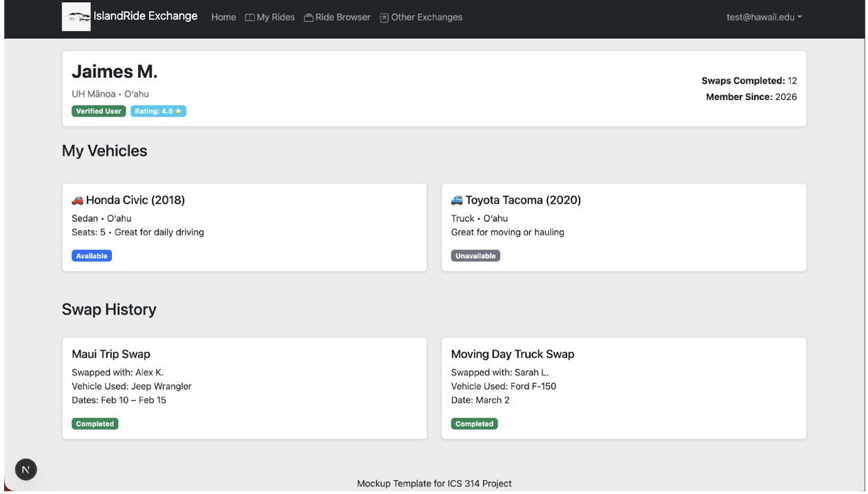868x494 pixels.
Task: Open Other Exchanges from the navigation bar
Action: [426, 17]
